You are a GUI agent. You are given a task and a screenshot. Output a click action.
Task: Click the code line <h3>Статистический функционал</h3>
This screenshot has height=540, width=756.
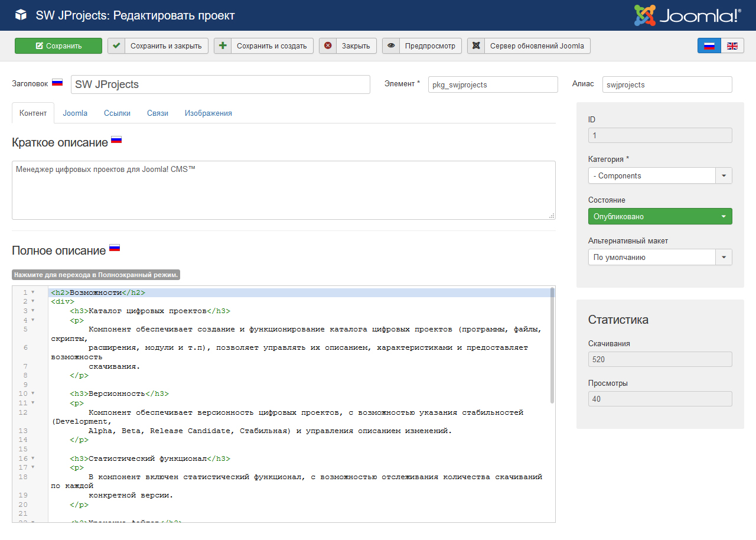point(150,458)
